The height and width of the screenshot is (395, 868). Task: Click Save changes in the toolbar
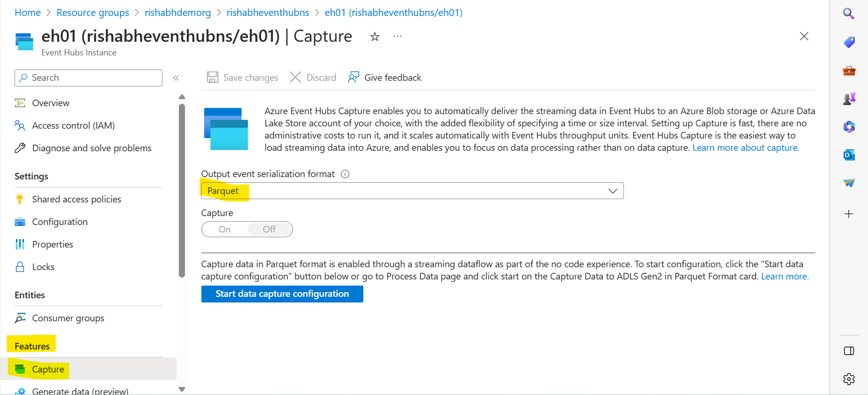coord(243,77)
